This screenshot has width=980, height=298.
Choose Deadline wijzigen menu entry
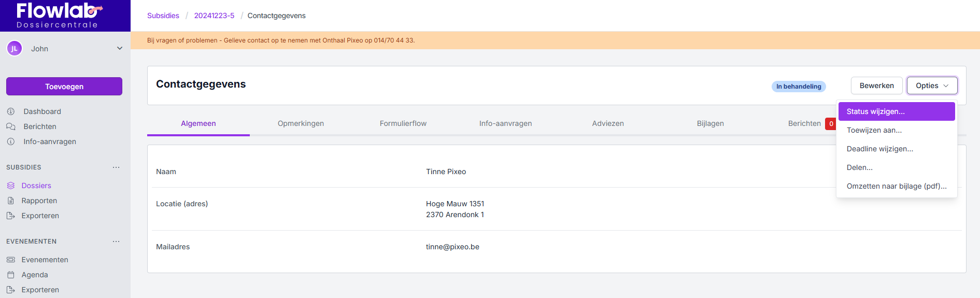click(x=879, y=149)
